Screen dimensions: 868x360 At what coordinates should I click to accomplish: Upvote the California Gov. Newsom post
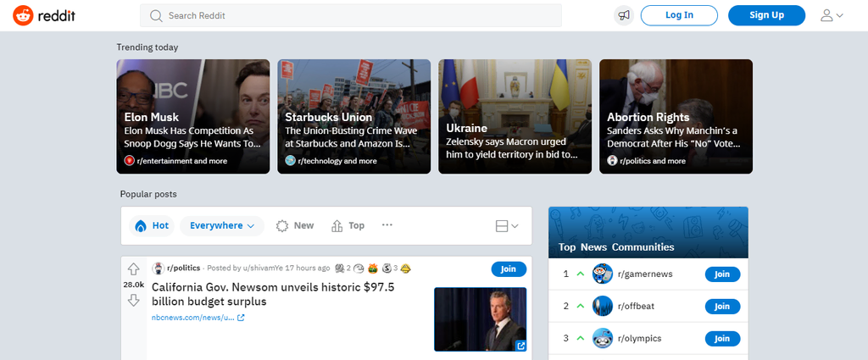coord(133,269)
